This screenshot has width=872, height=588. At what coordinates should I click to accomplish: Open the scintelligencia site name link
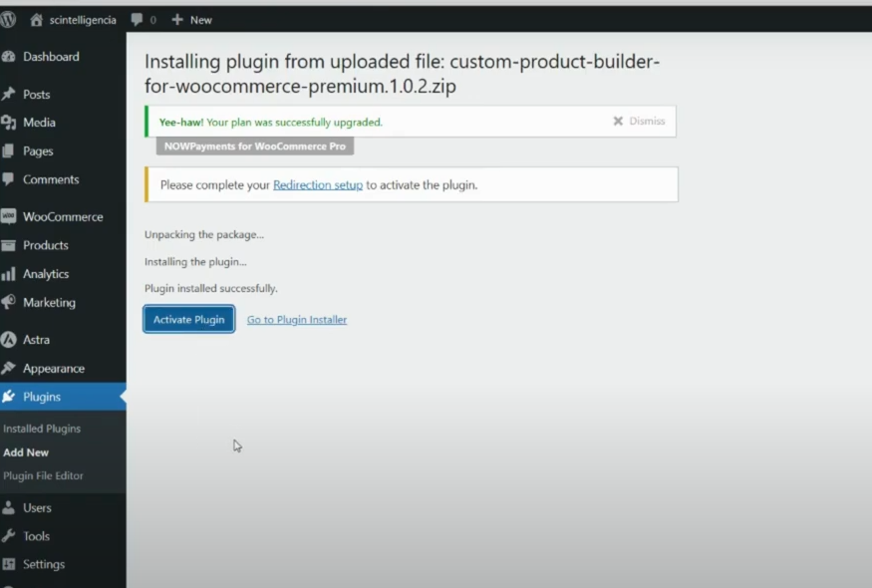(83, 20)
